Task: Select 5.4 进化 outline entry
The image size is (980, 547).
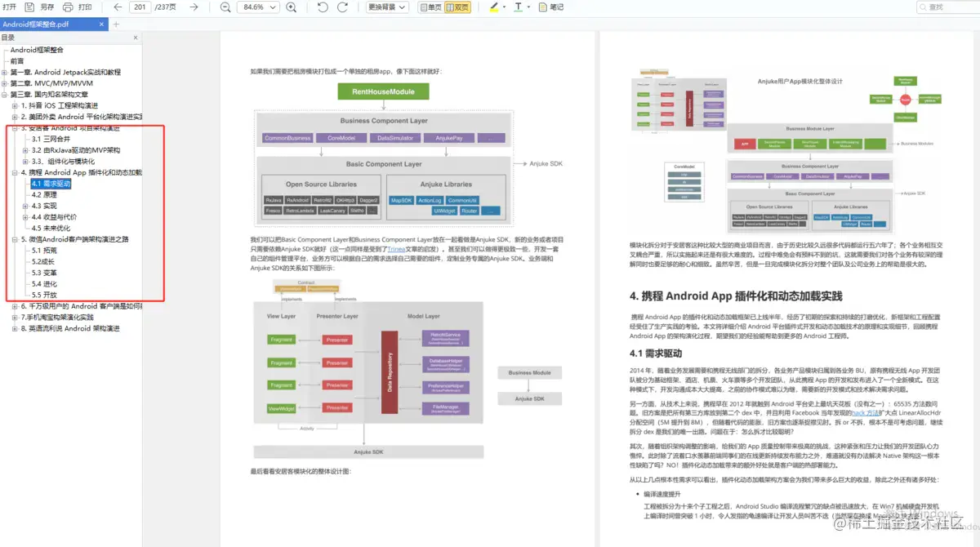Action: 44,284
